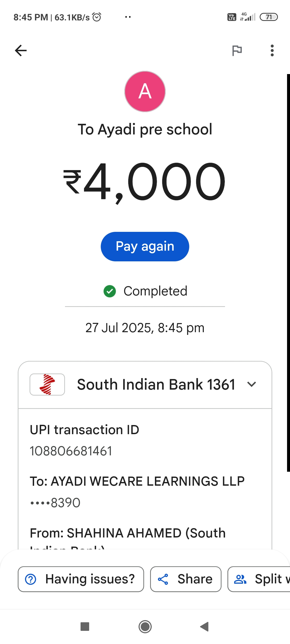Tap the right-side vertical scrollbar

[x=288, y=272]
